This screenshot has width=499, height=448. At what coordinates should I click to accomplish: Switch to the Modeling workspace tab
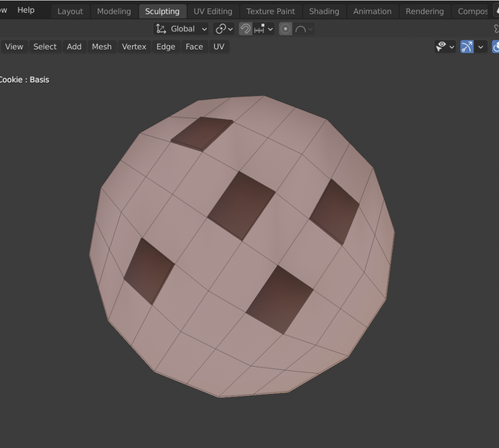tap(114, 11)
